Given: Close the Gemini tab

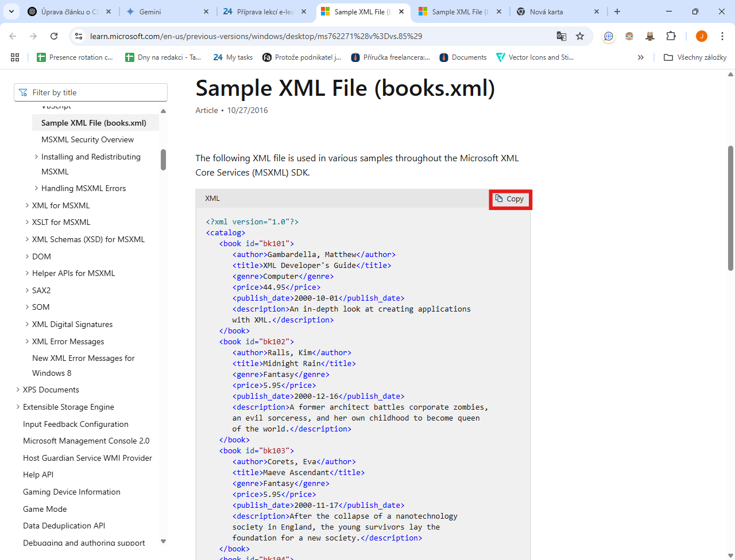Looking at the screenshot, I should point(206,11).
